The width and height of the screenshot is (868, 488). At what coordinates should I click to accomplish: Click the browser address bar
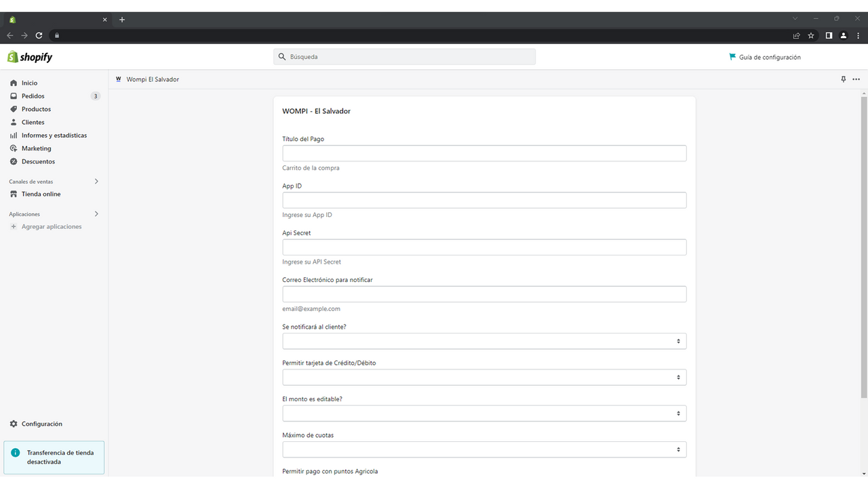pyautogui.click(x=420, y=35)
